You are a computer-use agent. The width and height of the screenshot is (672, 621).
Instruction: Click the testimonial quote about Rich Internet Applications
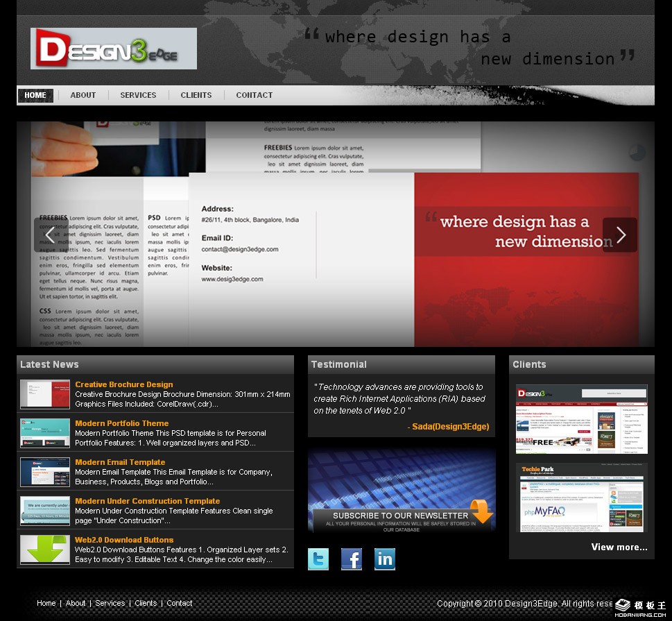click(399, 398)
